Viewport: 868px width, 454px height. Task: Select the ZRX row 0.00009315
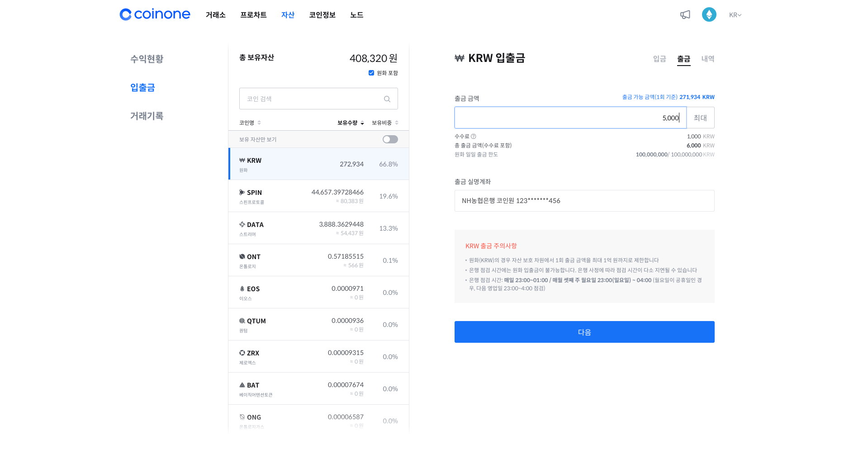[x=319, y=356]
